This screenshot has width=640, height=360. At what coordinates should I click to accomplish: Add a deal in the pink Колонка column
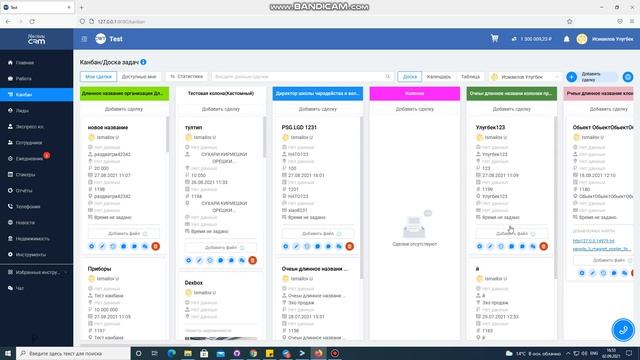click(414, 109)
